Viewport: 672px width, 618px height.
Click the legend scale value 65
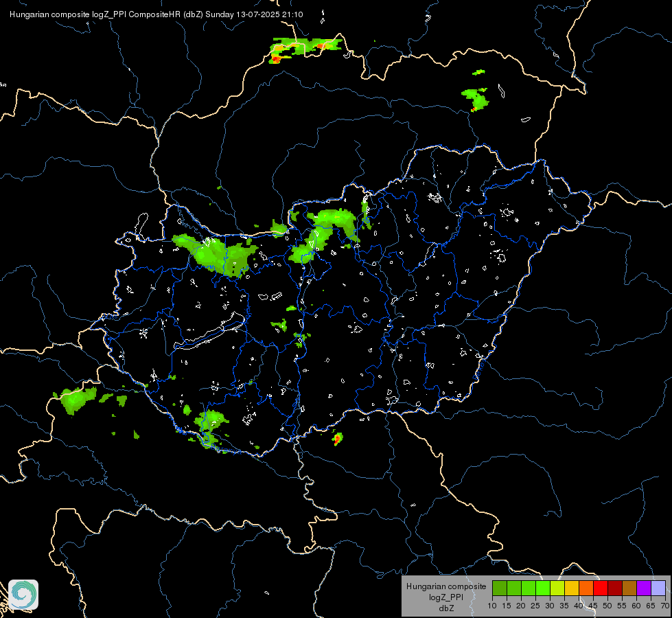click(651, 606)
